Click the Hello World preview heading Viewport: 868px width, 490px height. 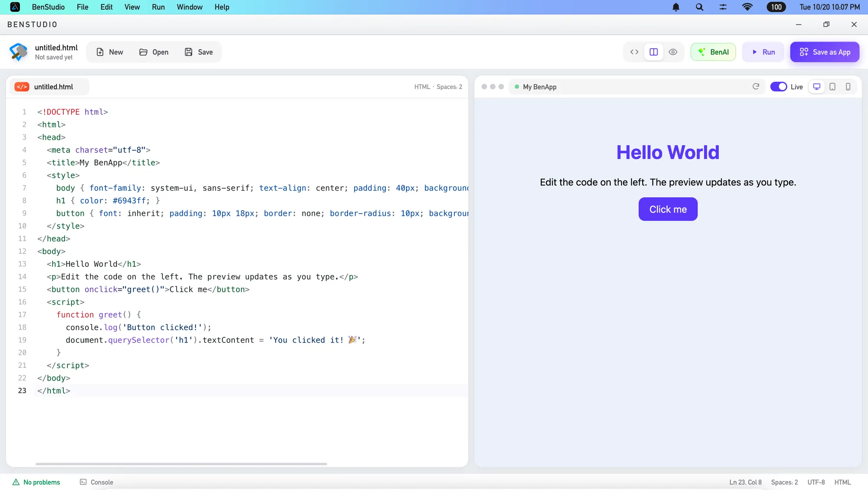[x=668, y=152]
